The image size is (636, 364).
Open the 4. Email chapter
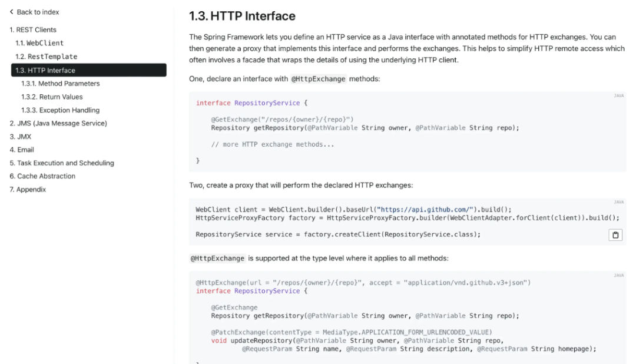tap(22, 150)
